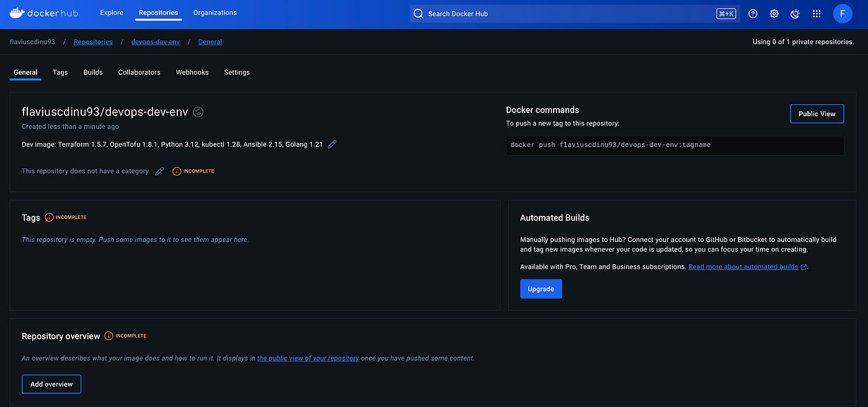Switch to the Collaborators tab

click(139, 73)
